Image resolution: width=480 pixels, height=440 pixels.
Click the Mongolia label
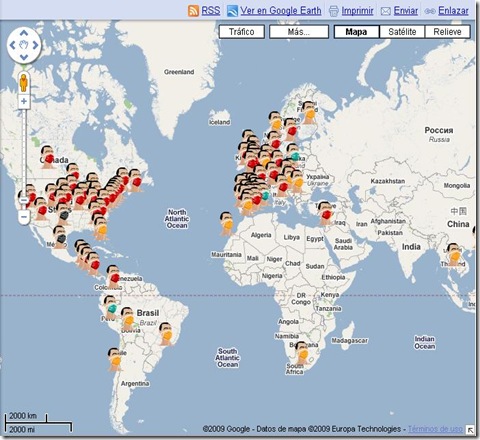[x=457, y=185]
